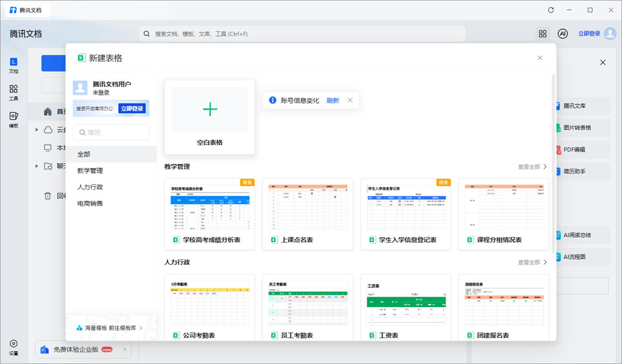
Task: Select the 人力行政 category
Action: [111, 187]
